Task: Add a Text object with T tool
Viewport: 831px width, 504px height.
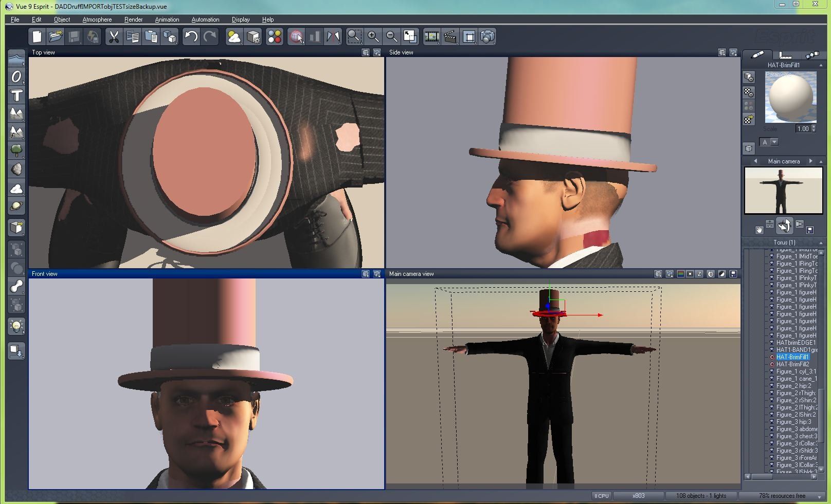Action: click(16, 96)
